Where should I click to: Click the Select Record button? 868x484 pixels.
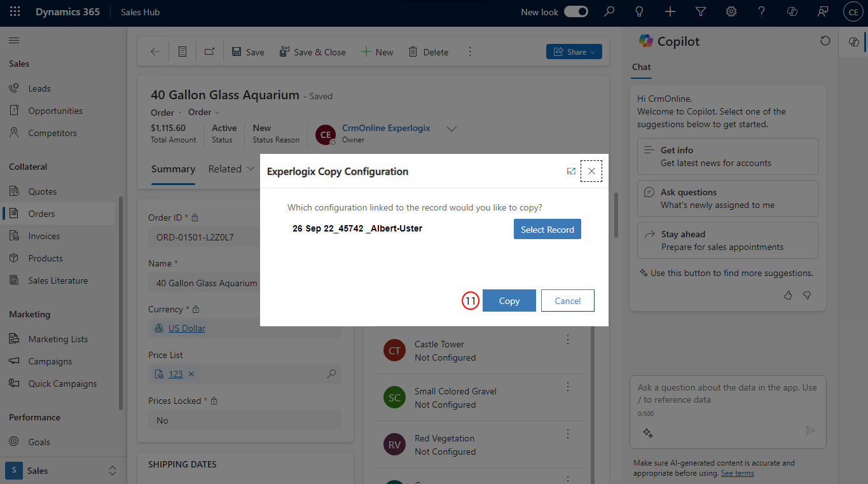tap(548, 229)
